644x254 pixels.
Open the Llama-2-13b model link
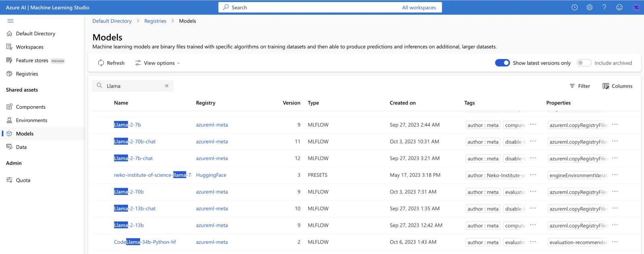(x=129, y=225)
